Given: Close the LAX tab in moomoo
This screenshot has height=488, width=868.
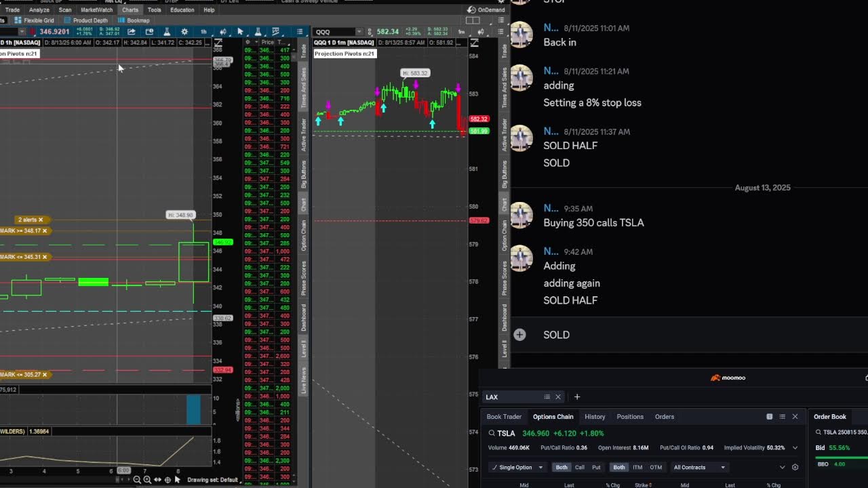Looking at the screenshot, I should tap(558, 397).
